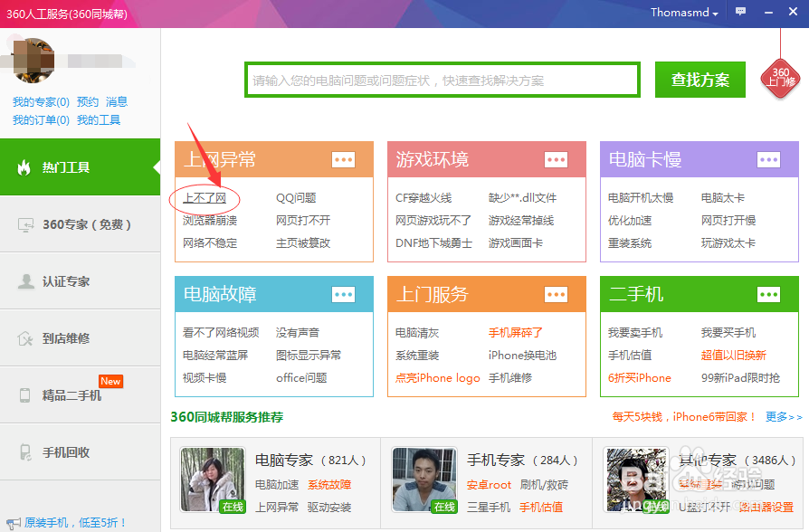Open 预约 link

(x=87, y=101)
